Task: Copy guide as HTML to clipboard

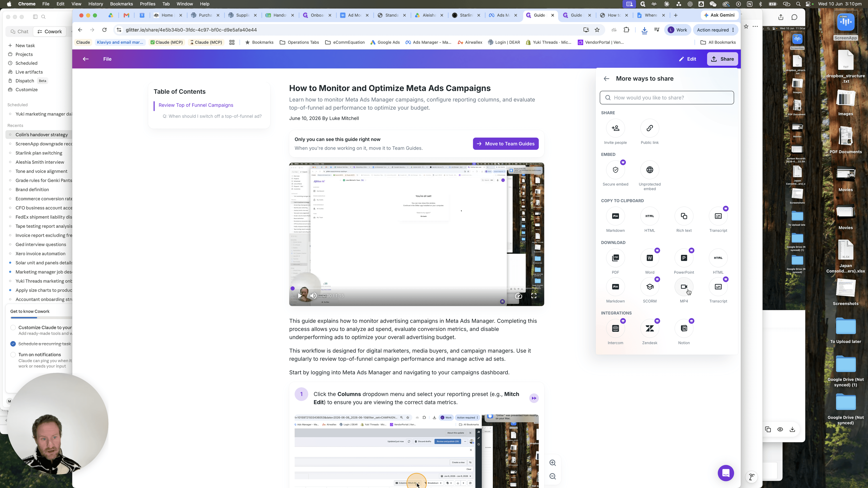Action: pos(650,216)
